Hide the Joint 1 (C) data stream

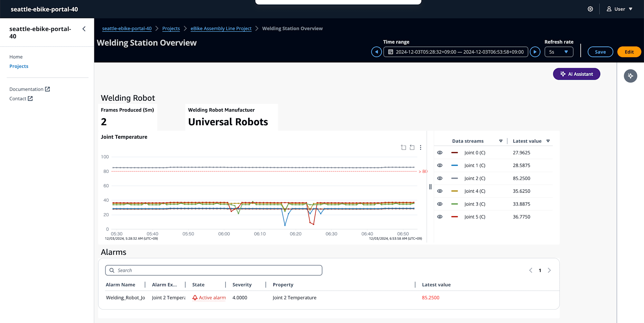click(440, 165)
